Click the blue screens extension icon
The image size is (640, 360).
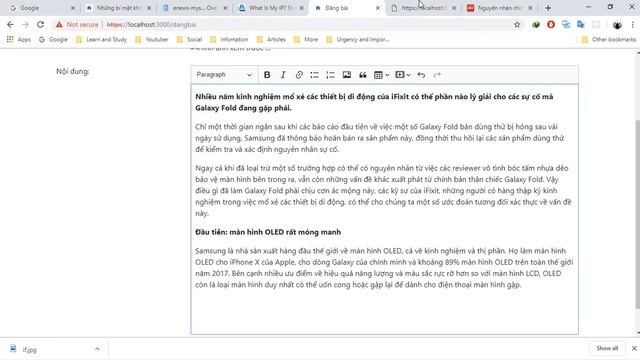click(x=566, y=24)
